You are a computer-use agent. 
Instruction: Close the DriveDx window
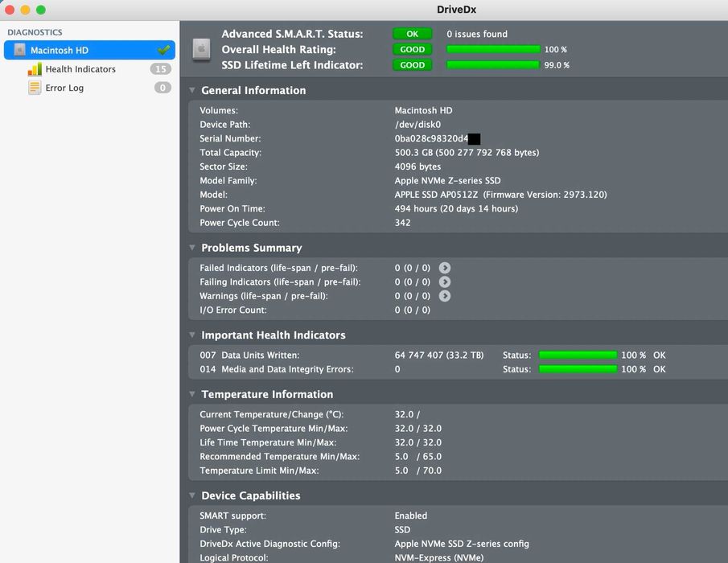10,10
